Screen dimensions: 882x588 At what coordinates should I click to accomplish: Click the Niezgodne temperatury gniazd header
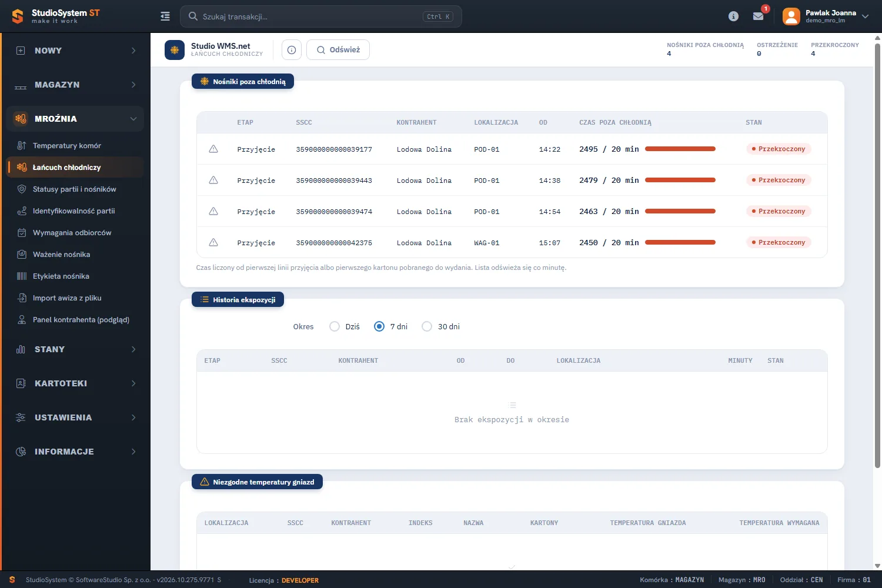[x=257, y=482]
